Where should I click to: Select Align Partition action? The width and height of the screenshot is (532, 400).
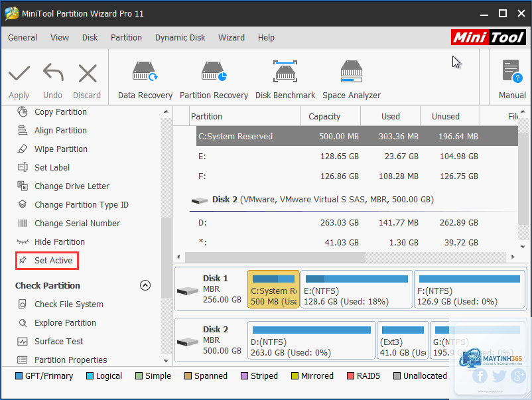pos(52,130)
